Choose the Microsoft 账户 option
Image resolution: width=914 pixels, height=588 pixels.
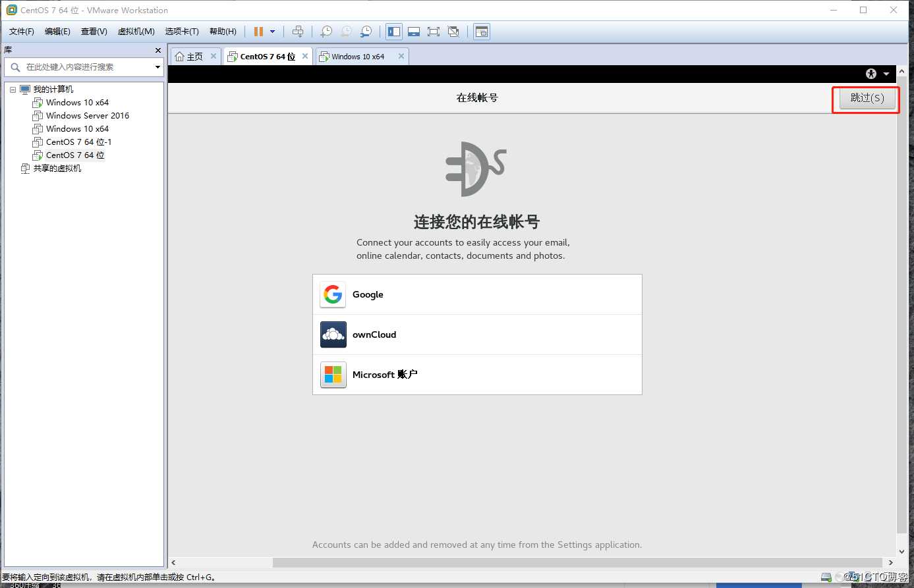click(477, 375)
